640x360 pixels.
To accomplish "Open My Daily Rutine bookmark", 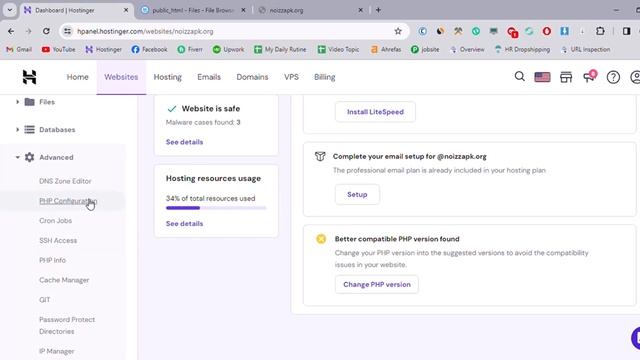I will click(280, 49).
